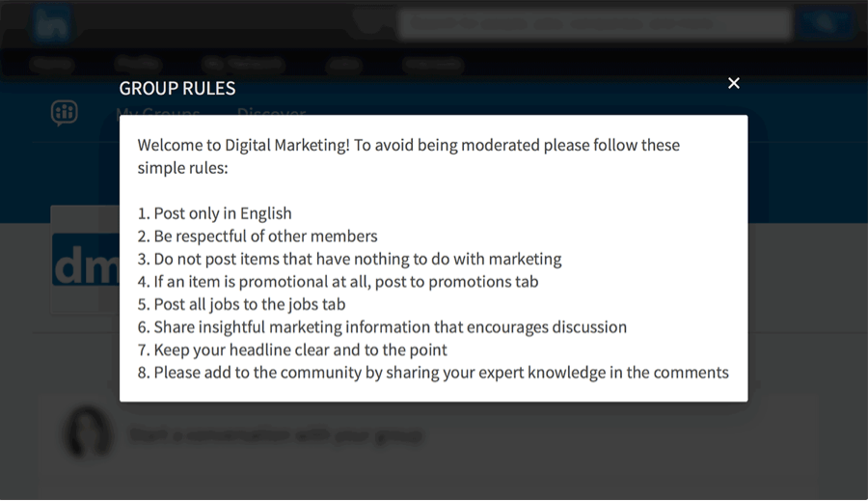
Task: Click the blurred top search field
Action: (594, 24)
